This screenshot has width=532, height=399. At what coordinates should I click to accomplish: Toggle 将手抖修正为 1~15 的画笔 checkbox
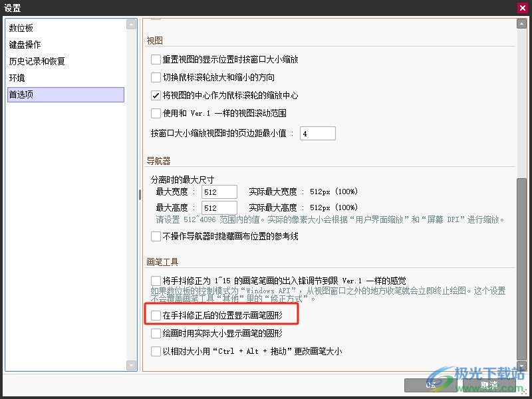pyautogui.click(x=156, y=281)
